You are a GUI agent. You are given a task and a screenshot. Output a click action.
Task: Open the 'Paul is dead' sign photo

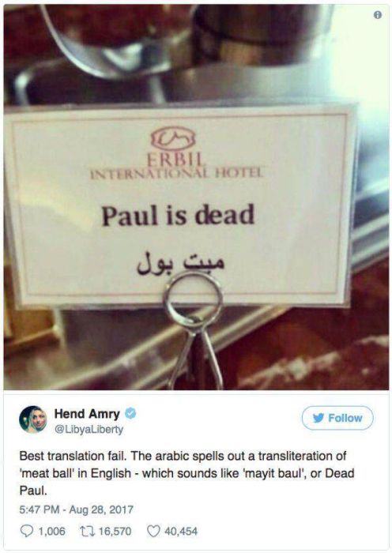tap(196, 197)
